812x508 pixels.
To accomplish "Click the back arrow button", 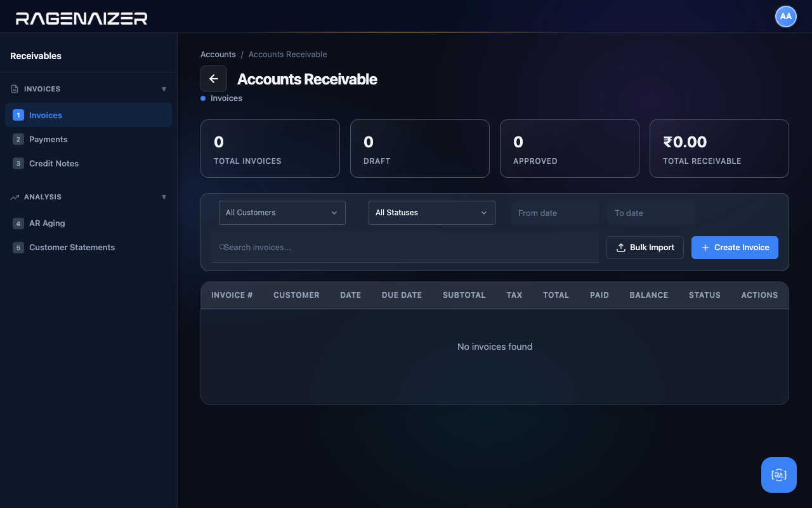I will 214,79.
